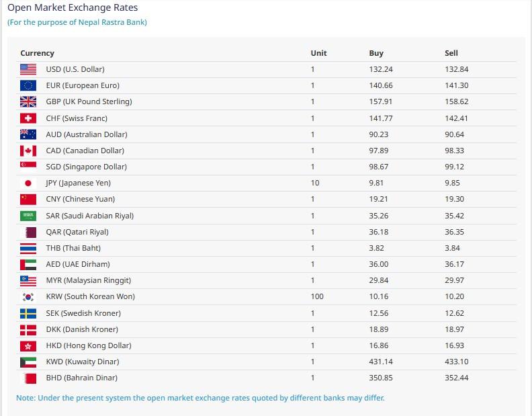
Task: Click the Kuwaity Dinar flag icon
Action: [28, 362]
